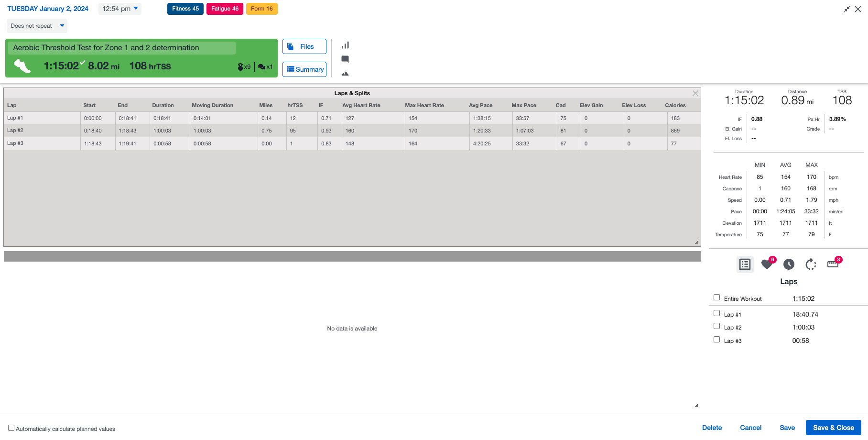Viewport: 868px width, 440px height.
Task: Open time peaks with the clock icon
Action: [x=789, y=264]
